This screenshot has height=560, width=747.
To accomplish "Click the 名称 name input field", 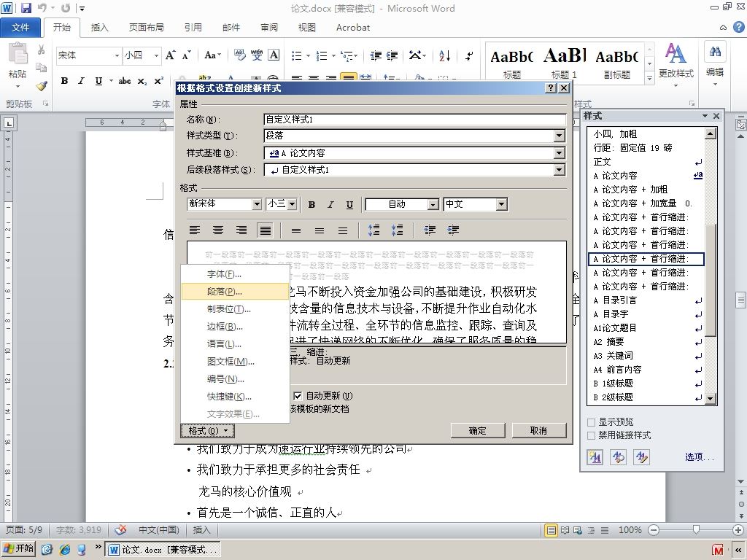I will (x=414, y=120).
